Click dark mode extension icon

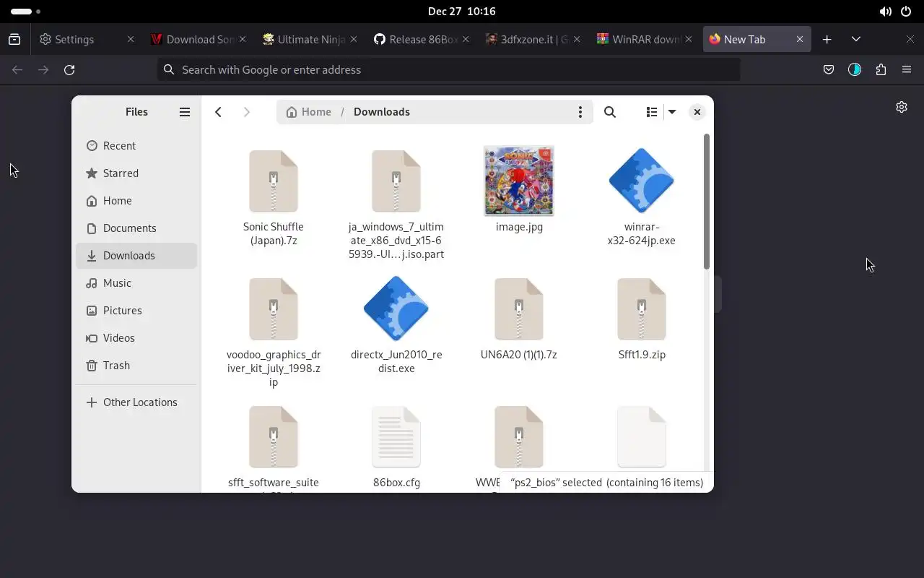(855, 70)
